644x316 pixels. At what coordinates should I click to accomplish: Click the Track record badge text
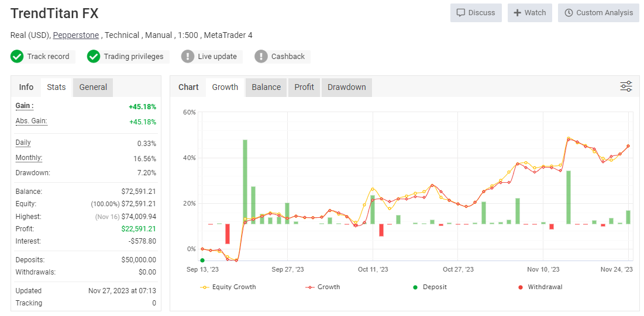pos(48,57)
